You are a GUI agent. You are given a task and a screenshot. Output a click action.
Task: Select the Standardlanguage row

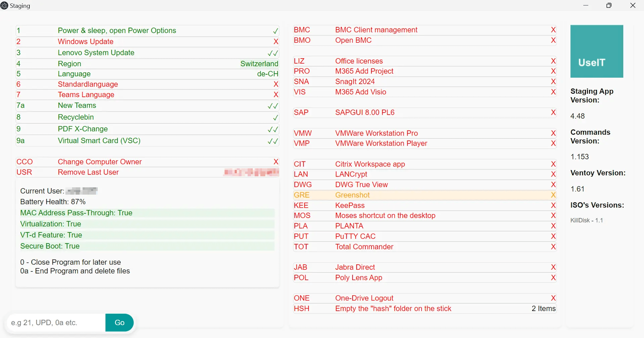click(147, 84)
